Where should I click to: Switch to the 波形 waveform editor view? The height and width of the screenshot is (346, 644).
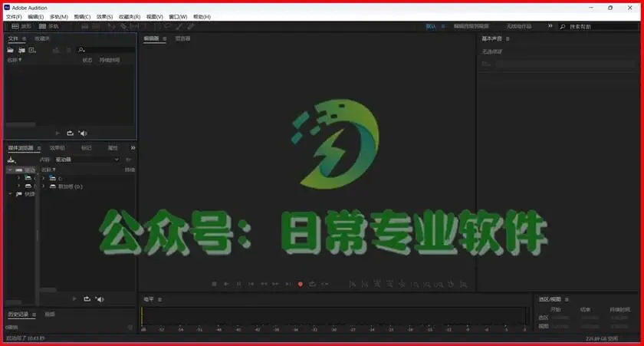click(21, 26)
